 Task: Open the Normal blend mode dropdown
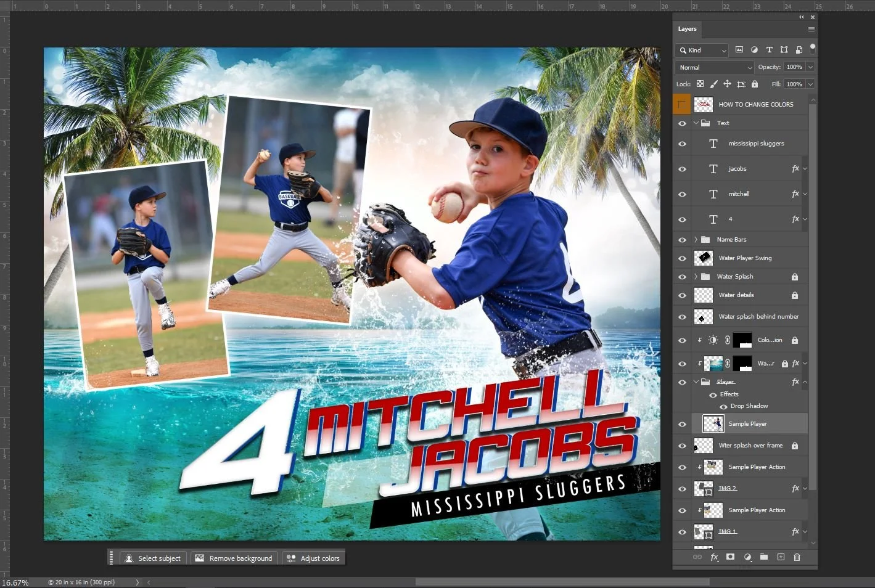tap(715, 67)
